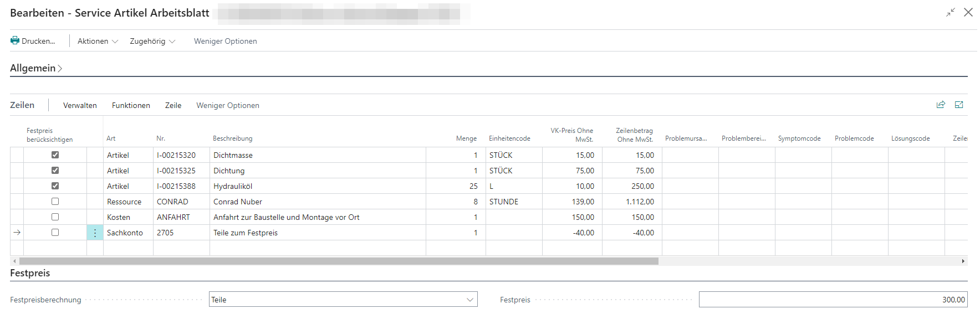The height and width of the screenshot is (319, 980).
Task: Open the Aktionen dropdown menu
Action: point(98,41)
